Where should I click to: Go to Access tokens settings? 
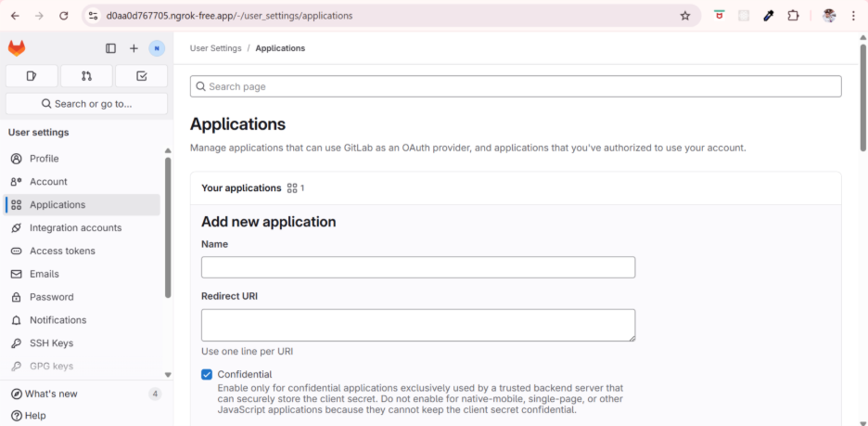click(x=62, y=251)
